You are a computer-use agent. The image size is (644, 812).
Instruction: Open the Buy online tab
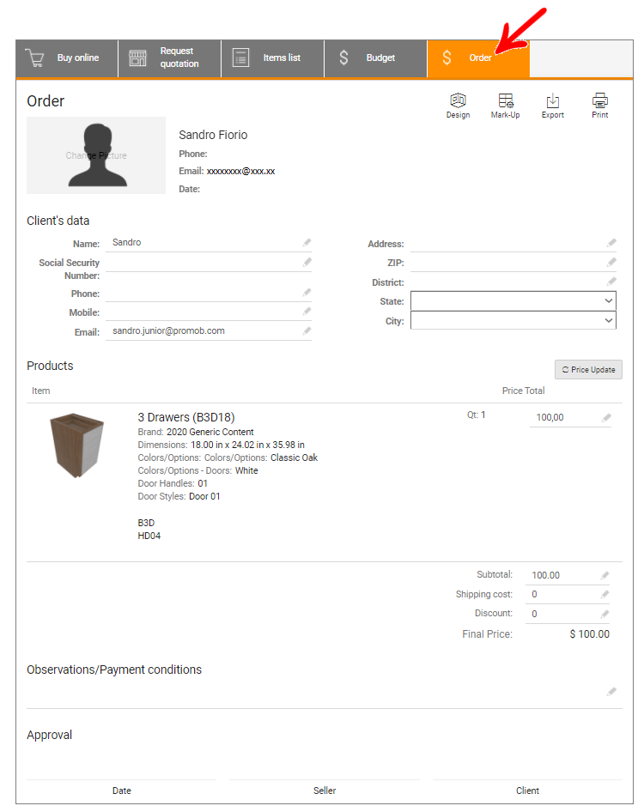click(67, 58)
